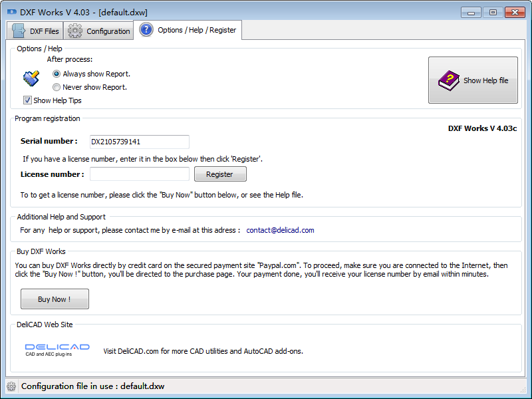
Task: Click inside the License number field
Action: click(140, 174)
